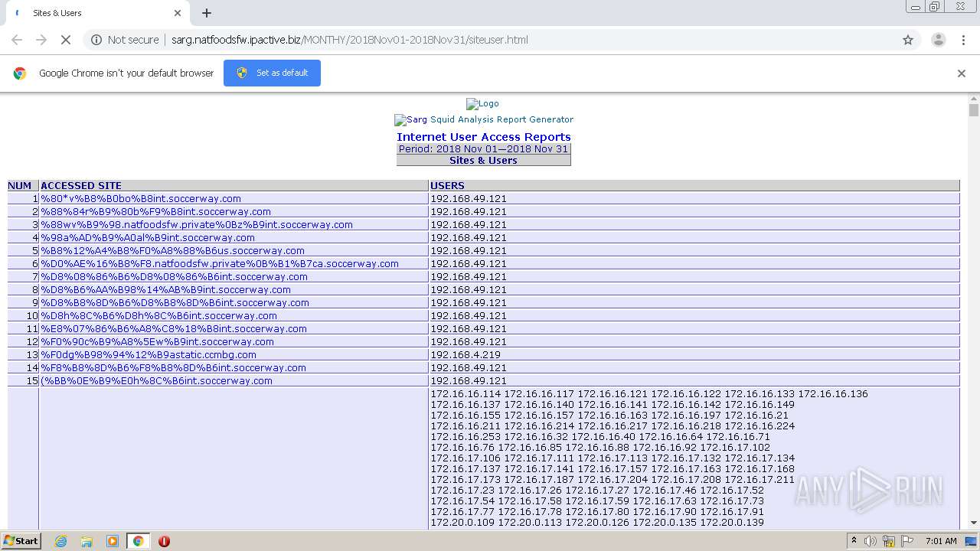Click the Internet User Access Reports heading

coord(484,137)
